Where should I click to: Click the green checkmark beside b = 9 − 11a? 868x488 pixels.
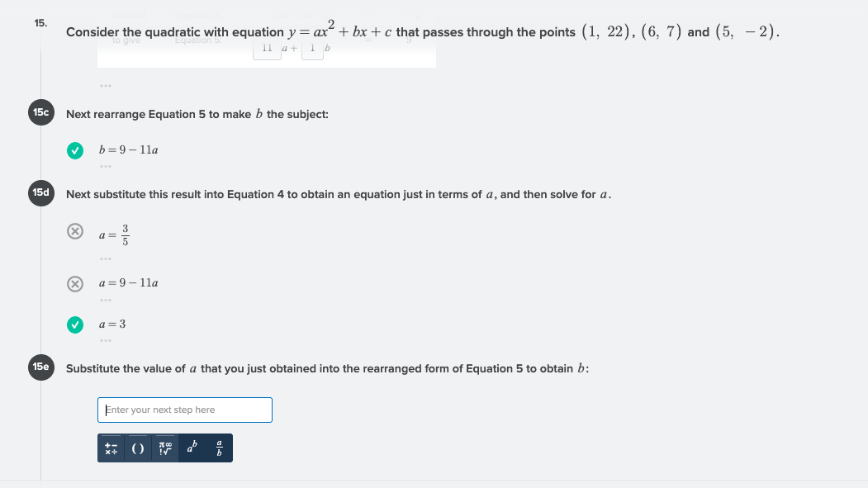tap(75, 150)
